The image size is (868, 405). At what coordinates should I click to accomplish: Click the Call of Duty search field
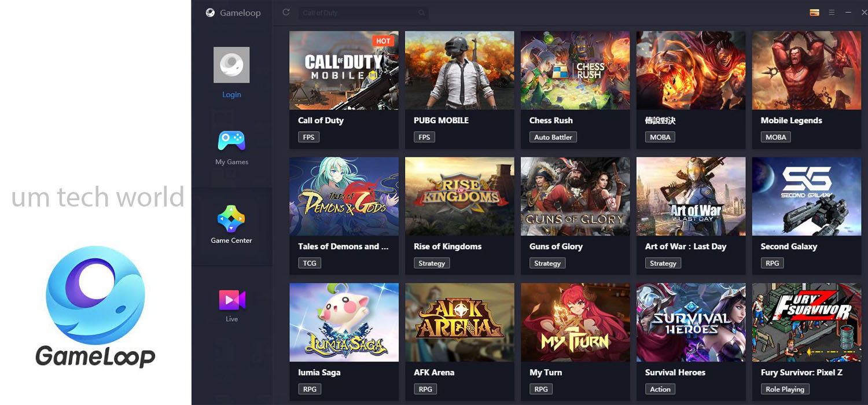[363, 13]
